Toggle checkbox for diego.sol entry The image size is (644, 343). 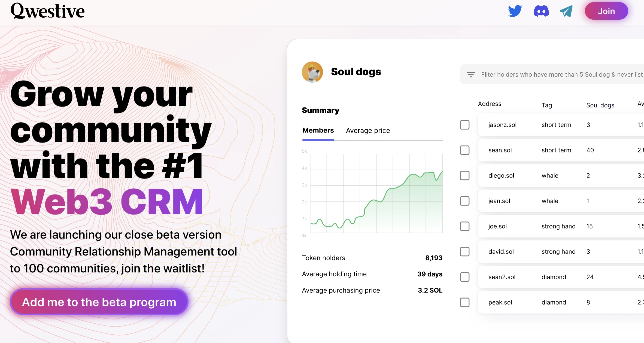click(x=465, y=175)
